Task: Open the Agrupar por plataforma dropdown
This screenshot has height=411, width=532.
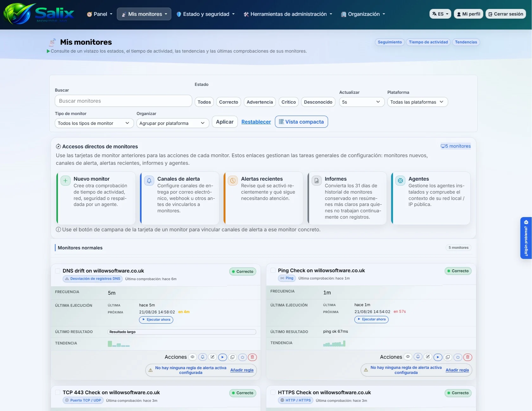Action: point(173,123)
